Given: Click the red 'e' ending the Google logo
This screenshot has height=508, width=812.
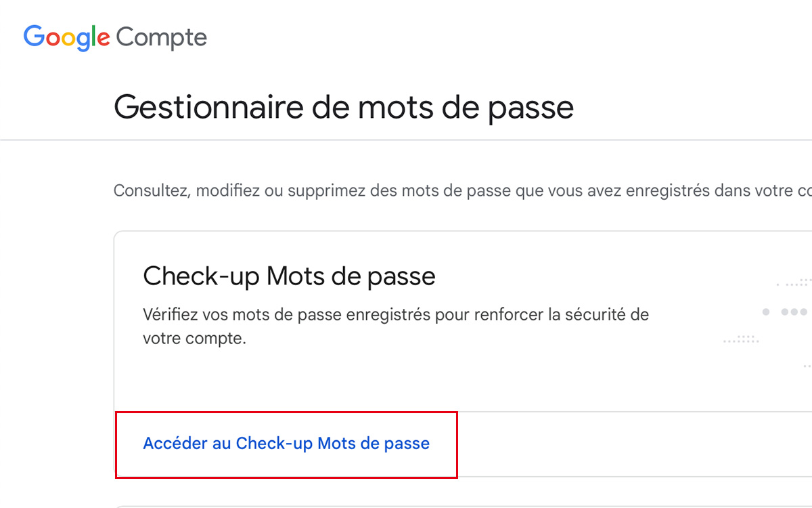Looking at the screenshot, I should point(103,37).
